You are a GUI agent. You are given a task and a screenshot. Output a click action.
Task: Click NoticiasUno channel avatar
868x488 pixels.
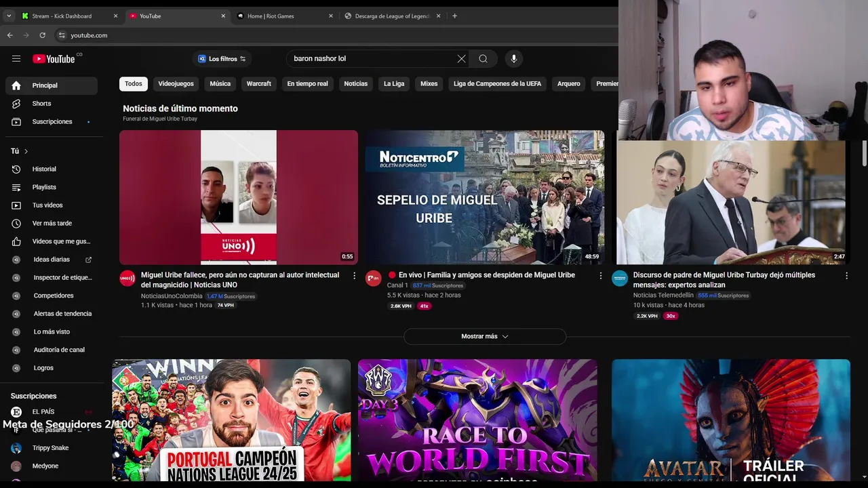[127, 279]
